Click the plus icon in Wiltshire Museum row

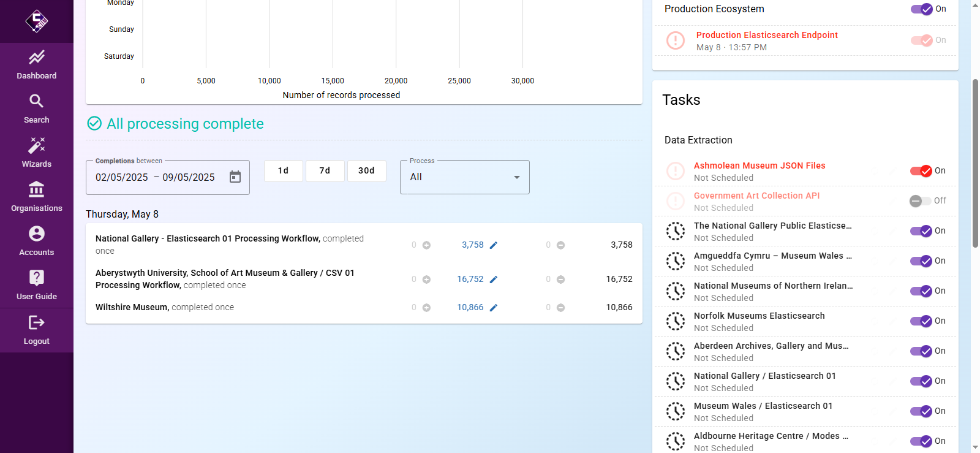pyautogui.click(x=427, y=308)
